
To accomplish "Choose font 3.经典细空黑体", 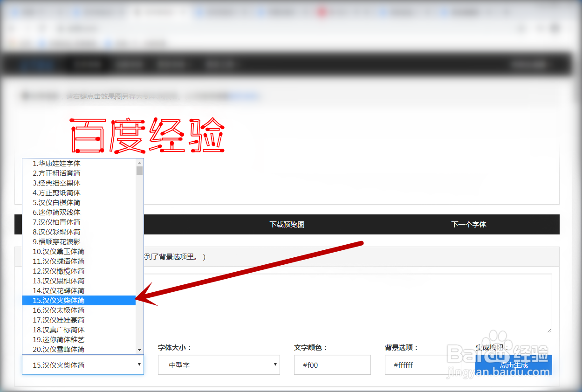I will pyautogui.click(x=79, y=183).
